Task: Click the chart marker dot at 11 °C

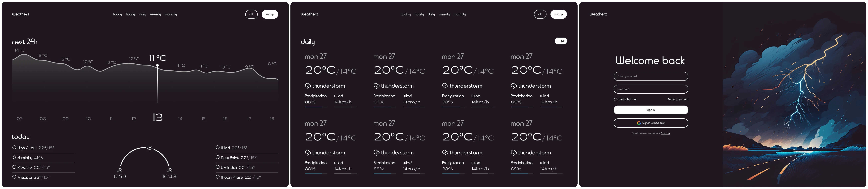Action: [x=157, y=65]
